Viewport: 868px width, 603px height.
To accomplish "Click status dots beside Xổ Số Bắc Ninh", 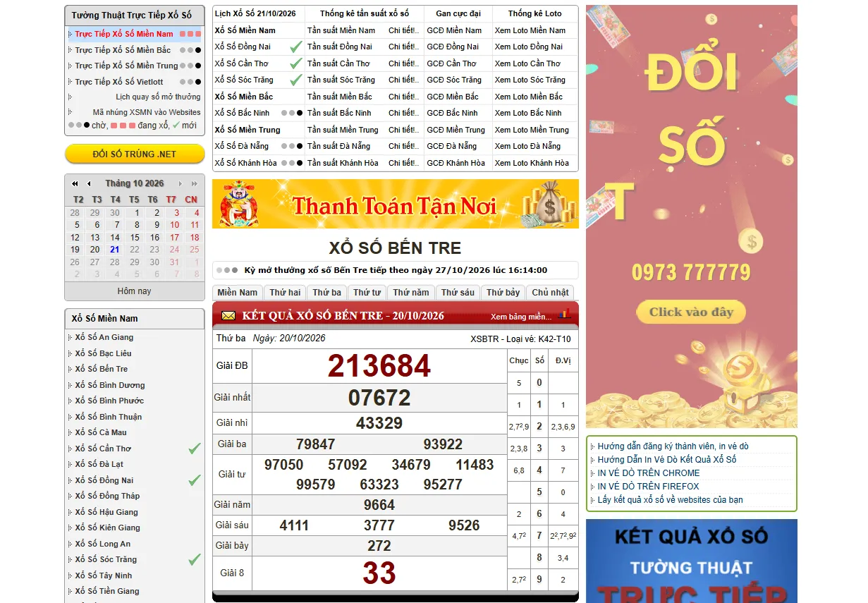I will pyautogui.click(x=292, y=113).
